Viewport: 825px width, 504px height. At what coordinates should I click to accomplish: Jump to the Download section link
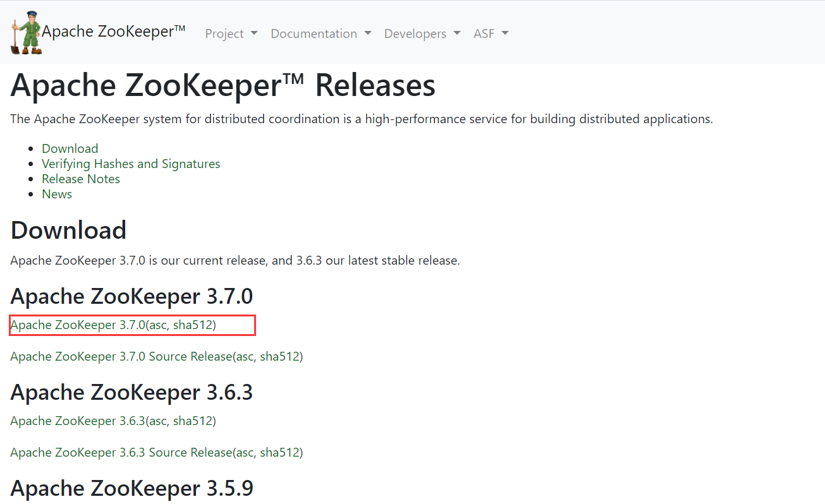[x=70, y=148]
